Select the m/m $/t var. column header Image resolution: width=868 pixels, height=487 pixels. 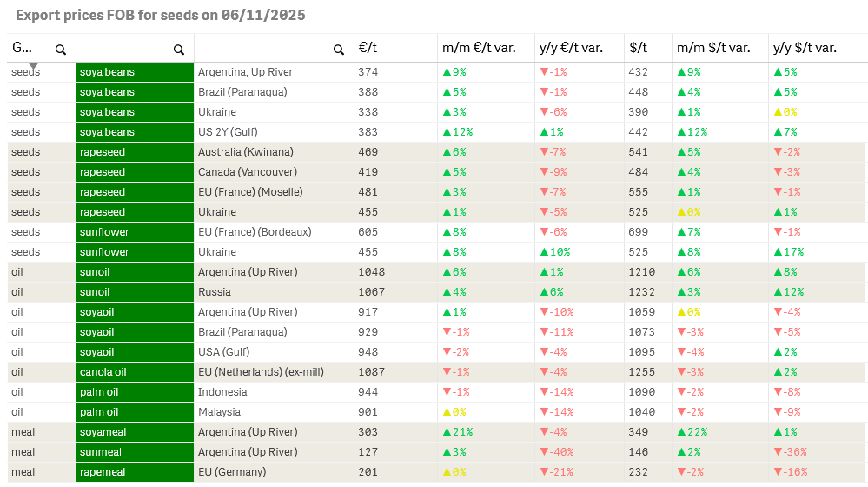click(x=713, y=49)
